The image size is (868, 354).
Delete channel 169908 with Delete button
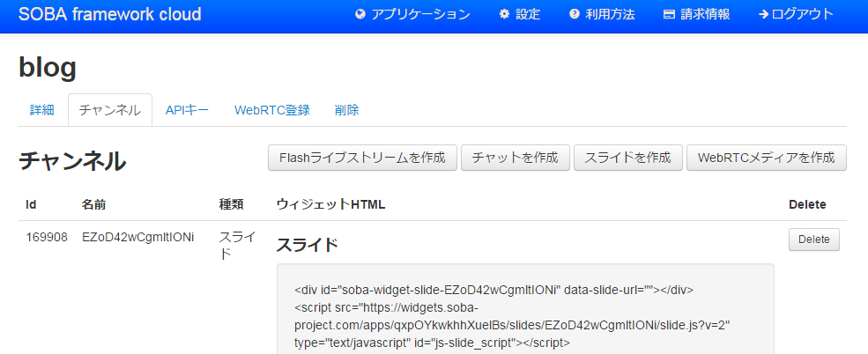[813, 240]
